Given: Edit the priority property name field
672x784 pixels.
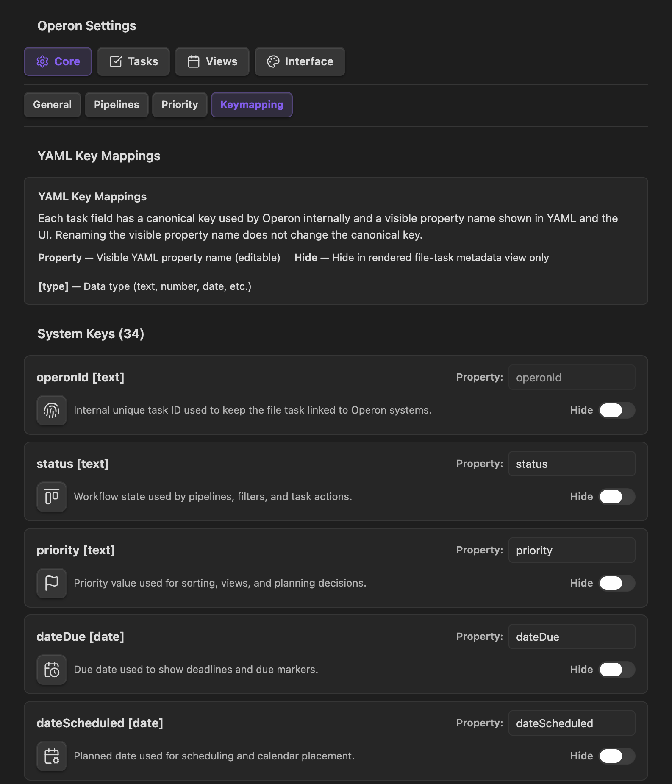Looking at the screenshot, I should [572, 550].
